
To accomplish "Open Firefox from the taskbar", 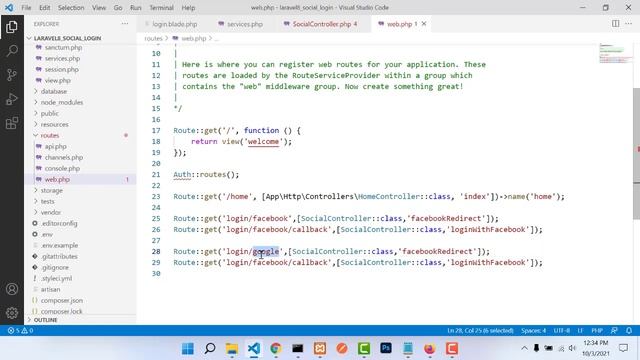I will click(430, 349).
